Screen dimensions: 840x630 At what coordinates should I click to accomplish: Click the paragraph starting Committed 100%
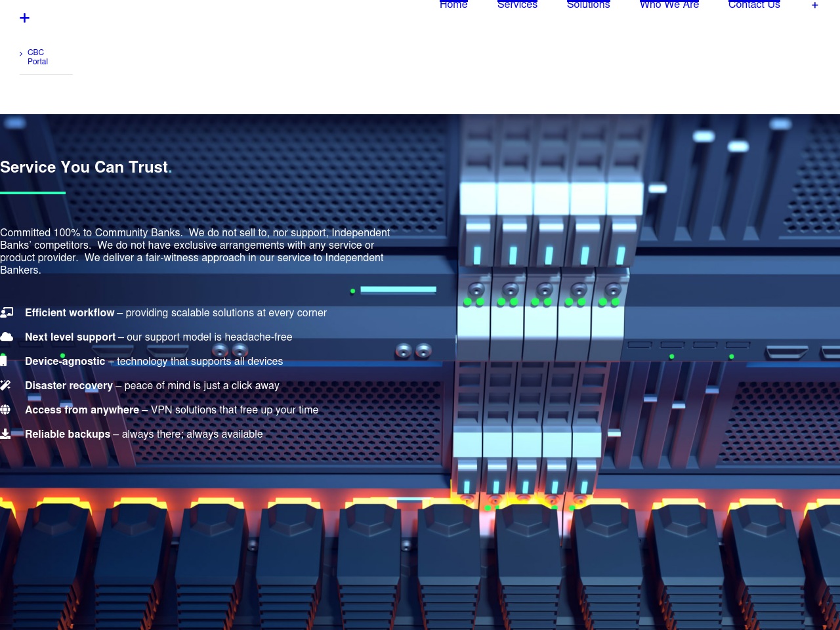coord(195,251)
